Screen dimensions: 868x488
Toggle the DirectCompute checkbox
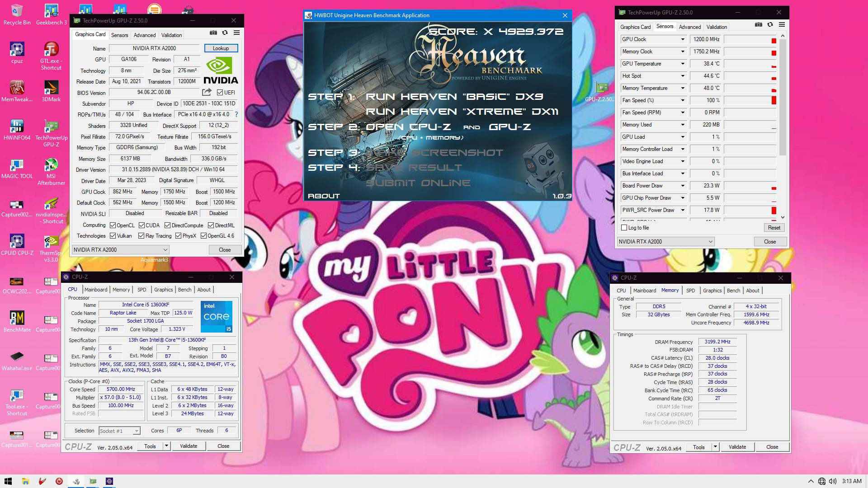[167, 225]
